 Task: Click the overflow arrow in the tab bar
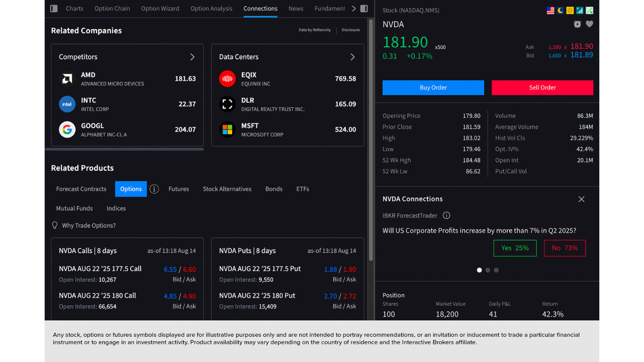[353, 8]
